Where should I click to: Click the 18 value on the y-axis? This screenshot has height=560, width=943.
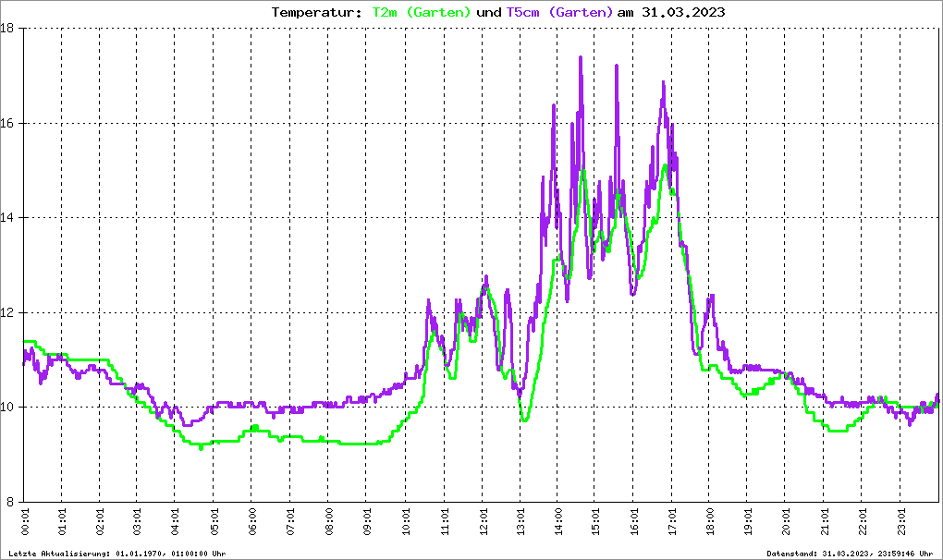[9, 29]
